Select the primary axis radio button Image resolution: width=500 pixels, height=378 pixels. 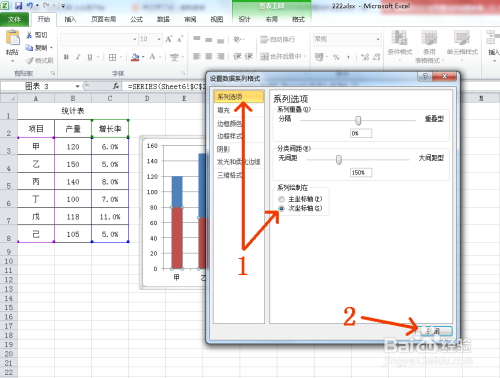[x=282, y=199]
